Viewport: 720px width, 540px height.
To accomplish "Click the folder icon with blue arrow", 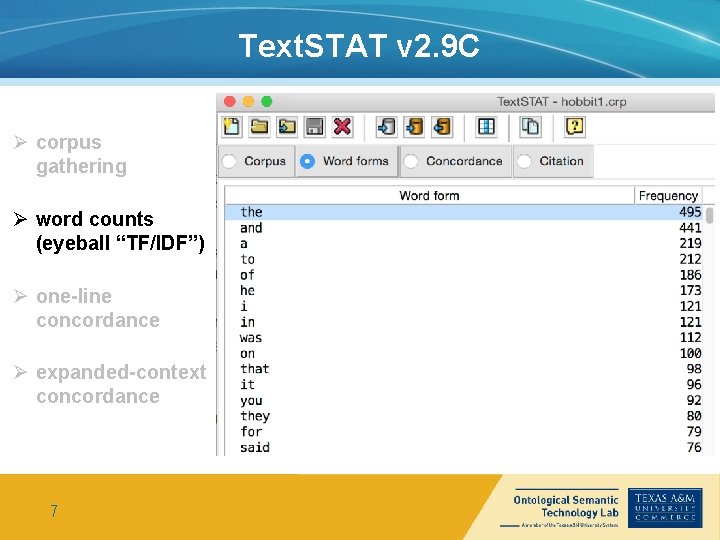I will [x=287, y=126].
